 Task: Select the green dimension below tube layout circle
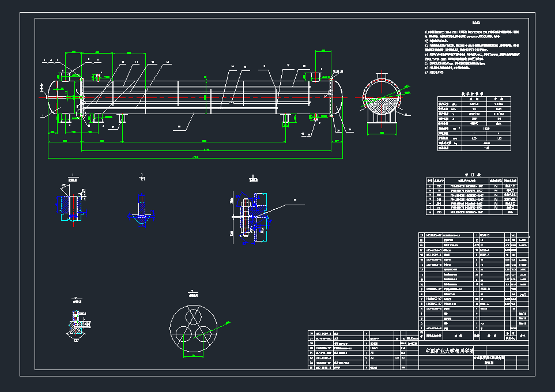pos(194,356)
